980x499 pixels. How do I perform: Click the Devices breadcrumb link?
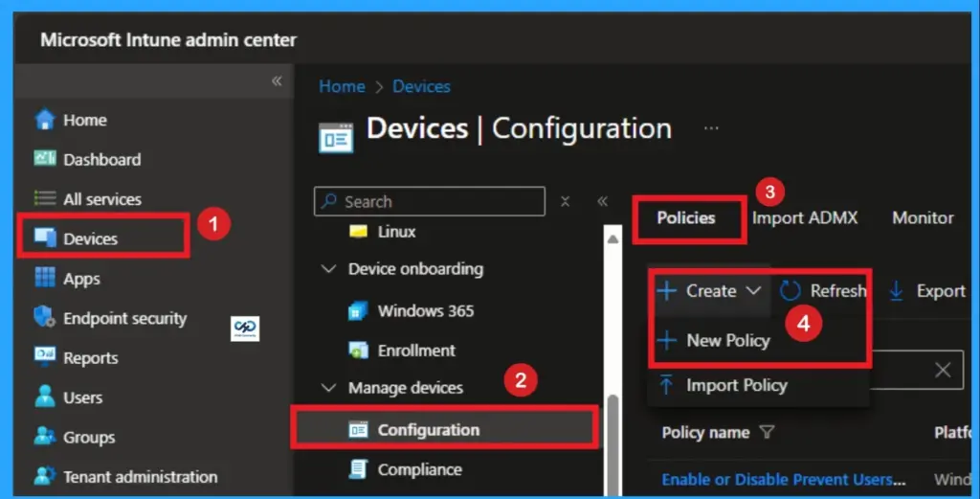point(421,86)
